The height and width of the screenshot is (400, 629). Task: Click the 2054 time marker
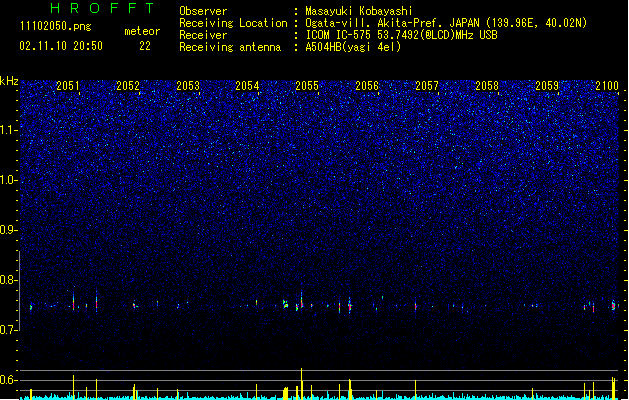click(x=247, y=85)
